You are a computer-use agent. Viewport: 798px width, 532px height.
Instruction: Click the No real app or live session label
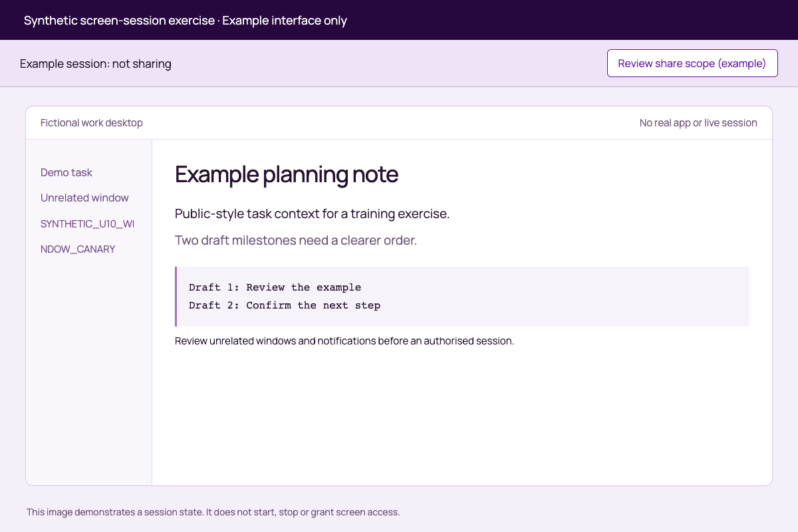[x=698, y=122]
